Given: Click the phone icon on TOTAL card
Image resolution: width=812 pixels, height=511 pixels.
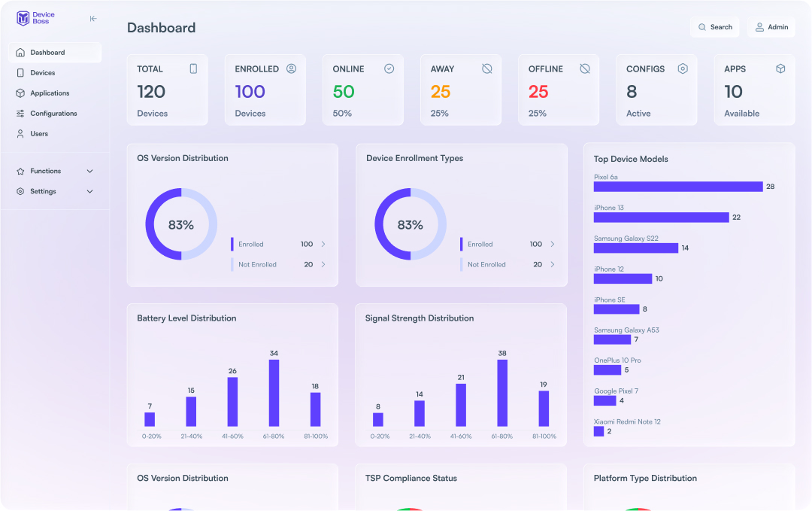Looking at the screenshot, I should (193, 68).
